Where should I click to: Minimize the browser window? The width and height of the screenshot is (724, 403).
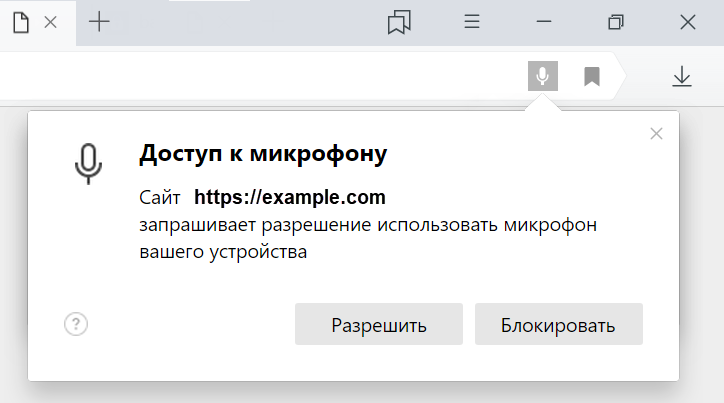[544, 22]
